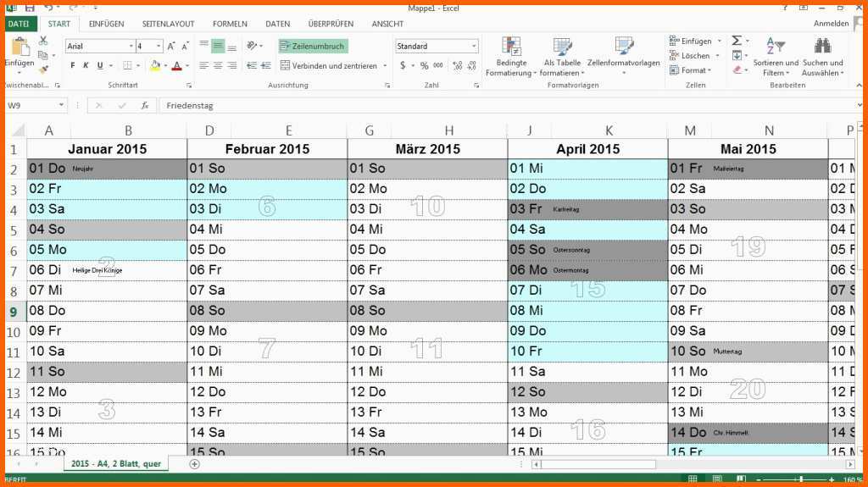
Task: Expand Schriftart dialog launcher
Action: pyautogui.click(x=189, y=86)
